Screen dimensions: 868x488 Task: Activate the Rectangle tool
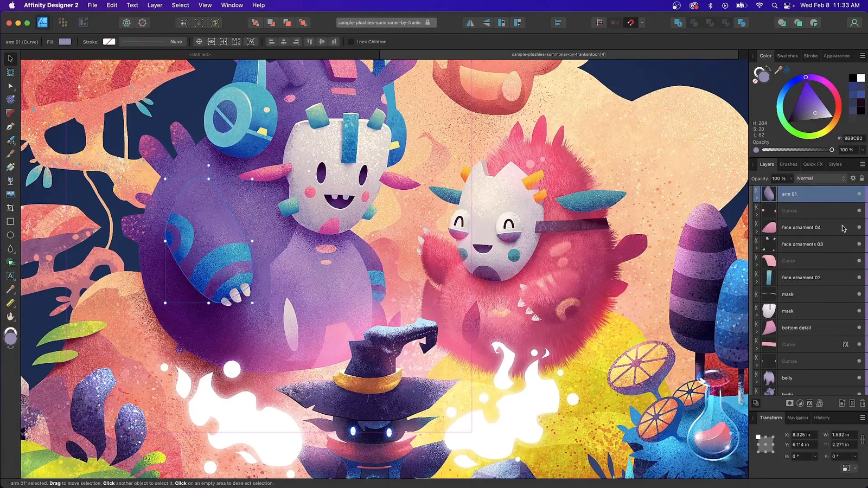(10, 221)
